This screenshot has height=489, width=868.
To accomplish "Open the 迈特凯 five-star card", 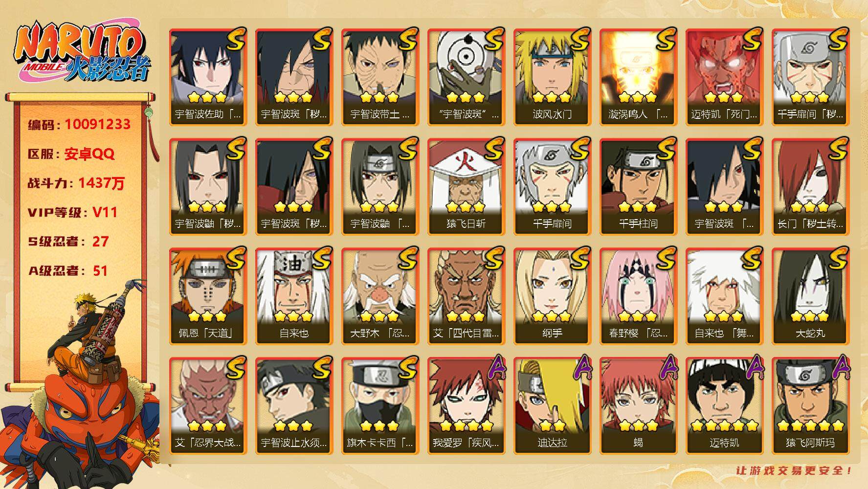I will point(724,405).
